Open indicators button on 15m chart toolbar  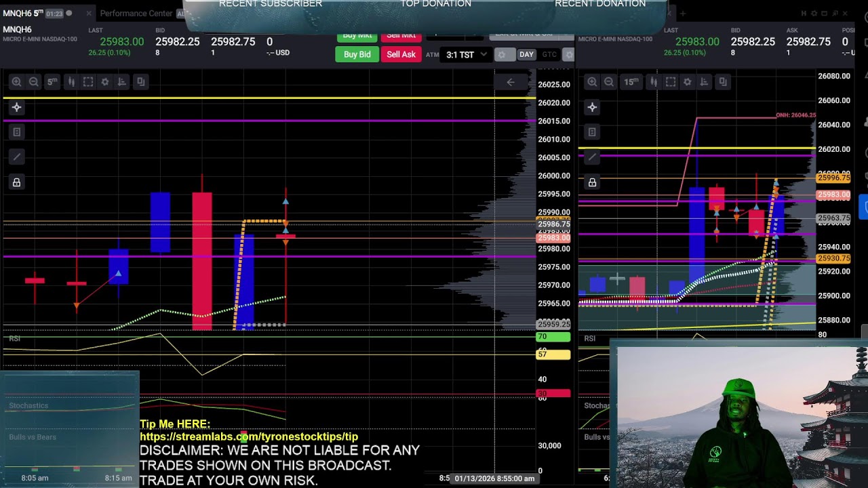tap(705, 81)
